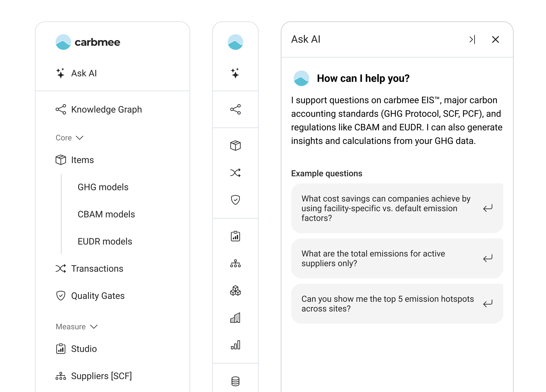Open Studio in expanded sidebar

[x=76, y=349]
